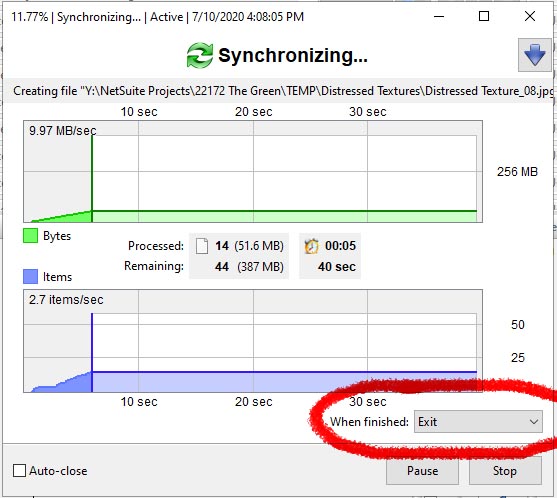Click the (387 MB) remaining size
This screenshot has width=557, height=498.
[260, 266]
